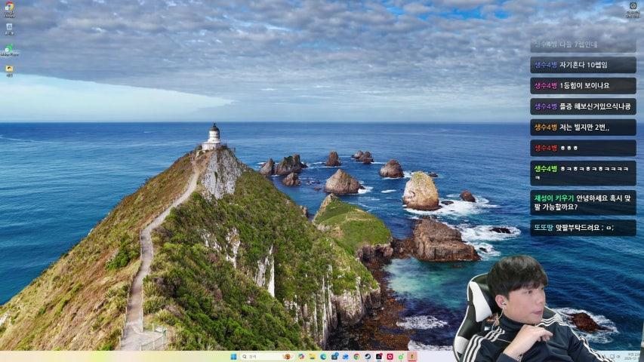The height and width of the screenshot is (362, 644).
Task: Select chat message '1등힘이 보이나요'
Action: click(x=584, y=86)
